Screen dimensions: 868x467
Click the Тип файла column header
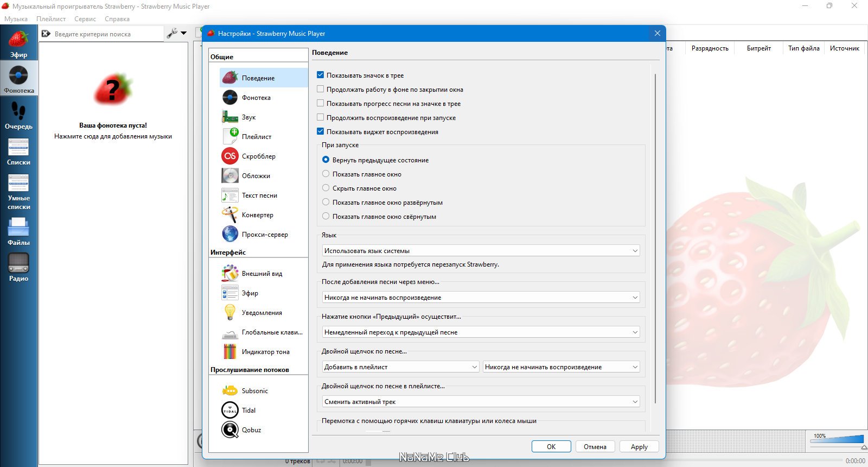[803, 48]
